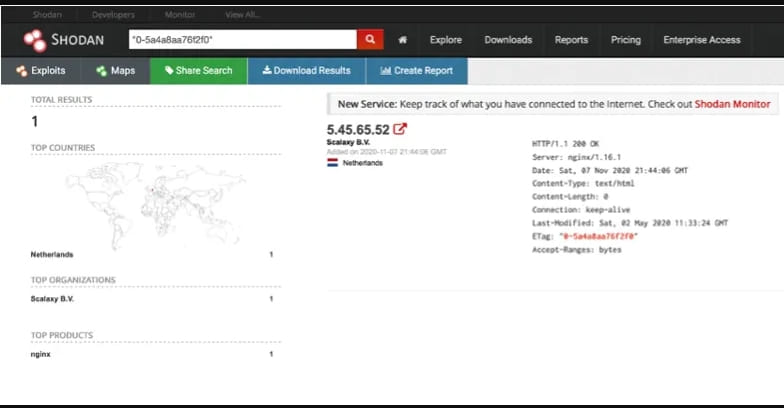Image resolution: width=784 pixels, height=408 pixels.
Task: Click the SHODAN wordmark text
Action: coord(78,40)
